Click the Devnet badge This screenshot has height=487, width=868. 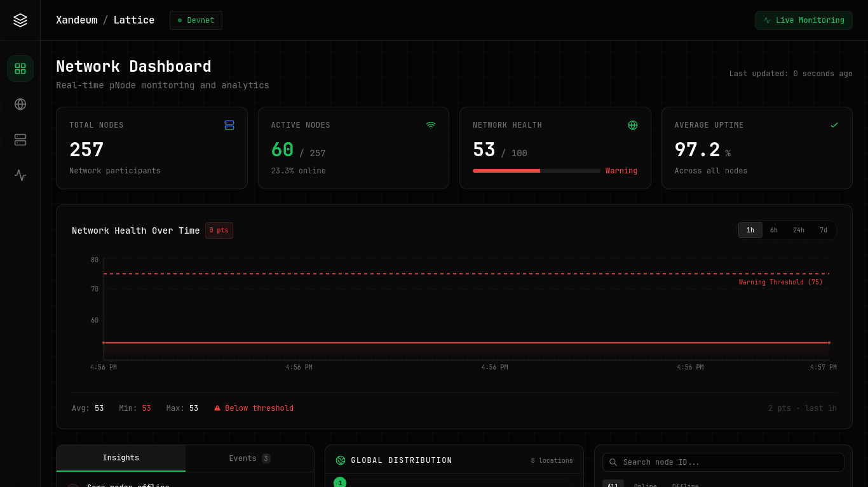coord(196,20)
